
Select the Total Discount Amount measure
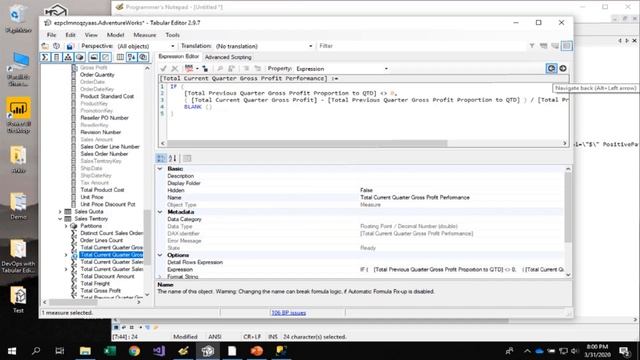[107, 276]
